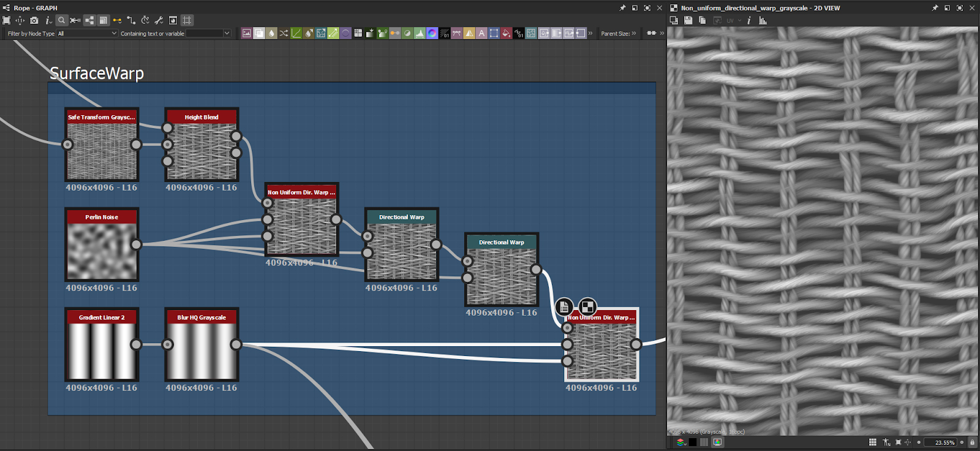Viewport: 980px width, 451px height.
Task: Expand the Containing text or variable dropdown arrow
Action: [x=227, y=34]
